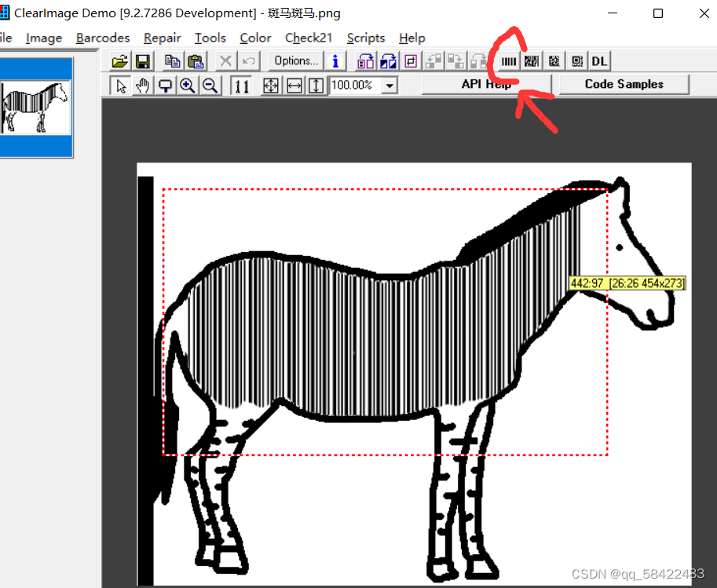Image resolution: width=717 pixels, height=588 pixels.
Task: Select the zoom-region magnifier tool
Action: click(165, 86)
